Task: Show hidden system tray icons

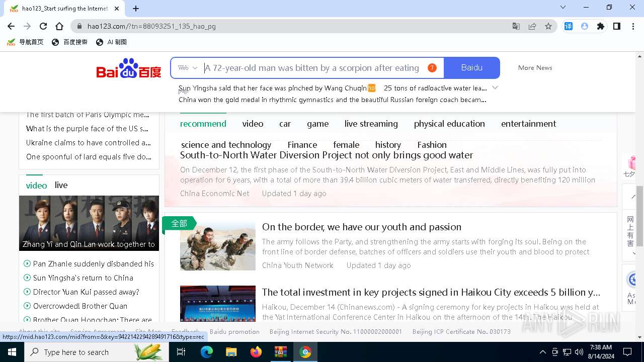Action: tap(542, 352)
